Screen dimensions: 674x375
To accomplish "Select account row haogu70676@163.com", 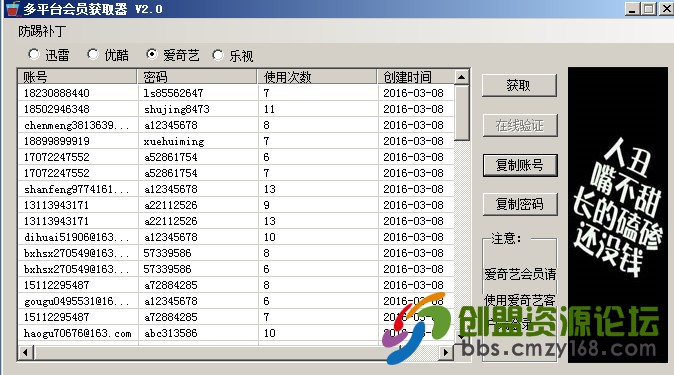I will (x=236, y=333).
